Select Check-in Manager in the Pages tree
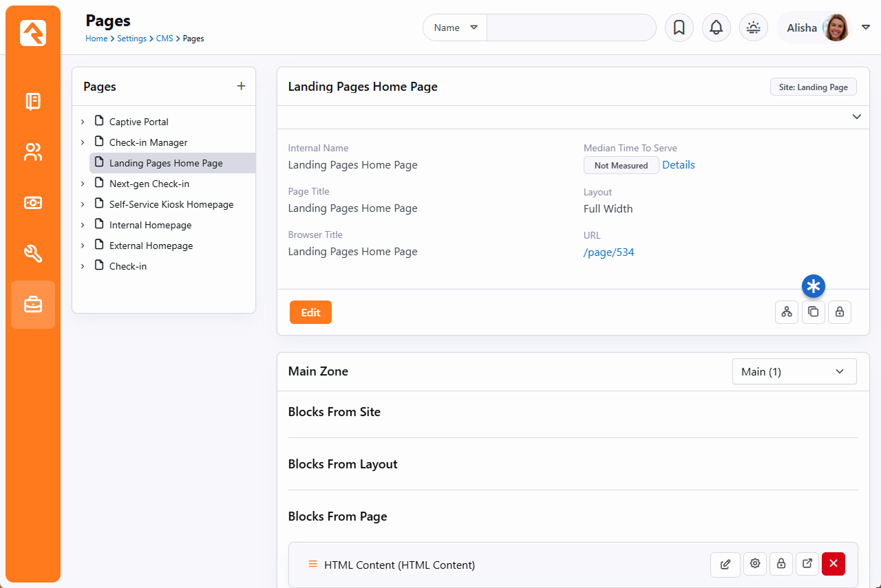The image size is (881, 588). tap(149, 142)
